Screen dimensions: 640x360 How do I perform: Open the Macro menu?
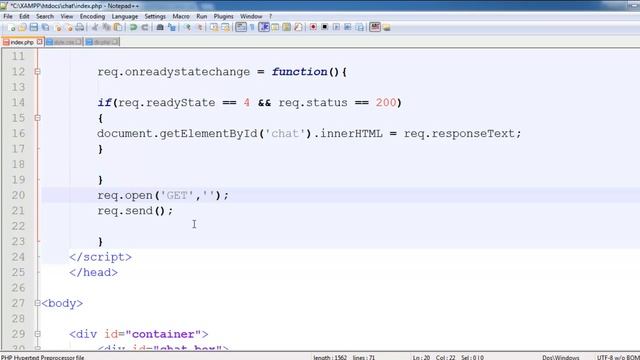point(181,16)
